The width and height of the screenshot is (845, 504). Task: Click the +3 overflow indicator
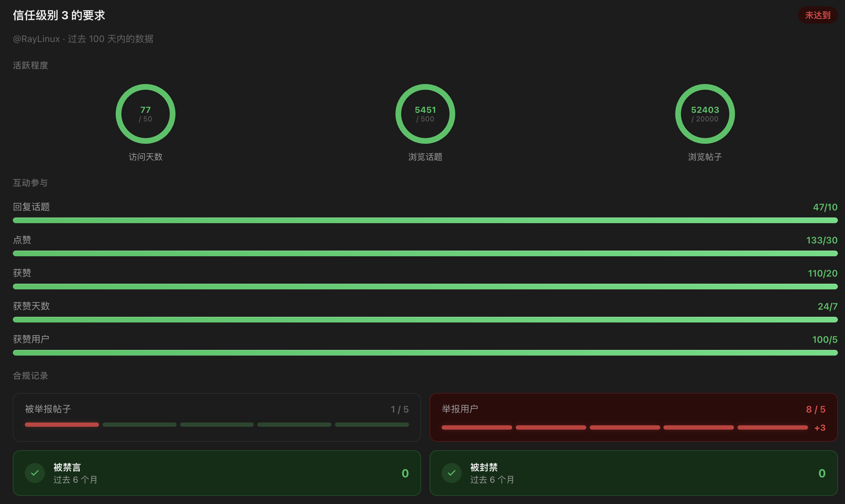820,428
